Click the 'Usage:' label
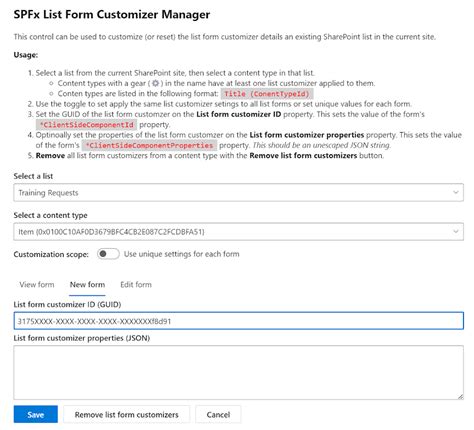The height and width of the screenshot is (430, 474). point(26,55)
